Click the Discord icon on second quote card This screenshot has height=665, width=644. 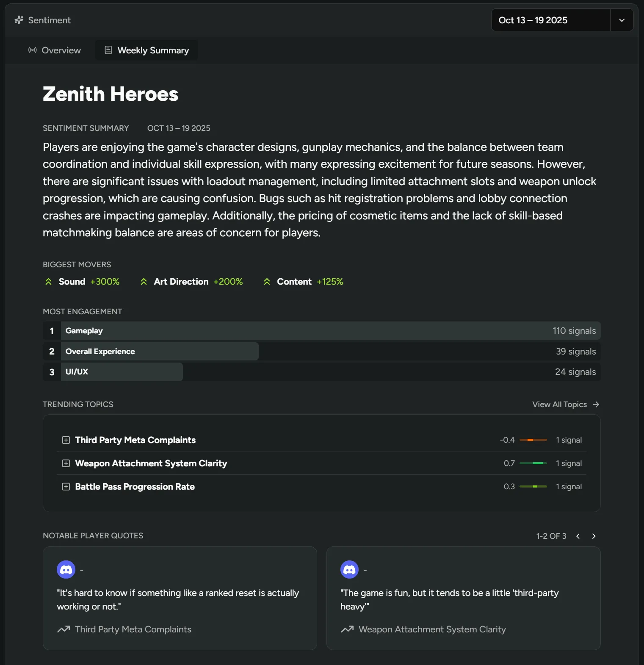point(349,570)
